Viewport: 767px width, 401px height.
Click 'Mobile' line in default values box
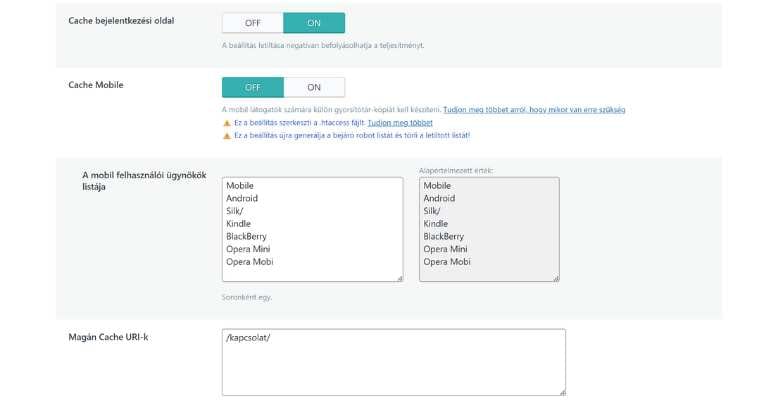[x=437, y=186]
